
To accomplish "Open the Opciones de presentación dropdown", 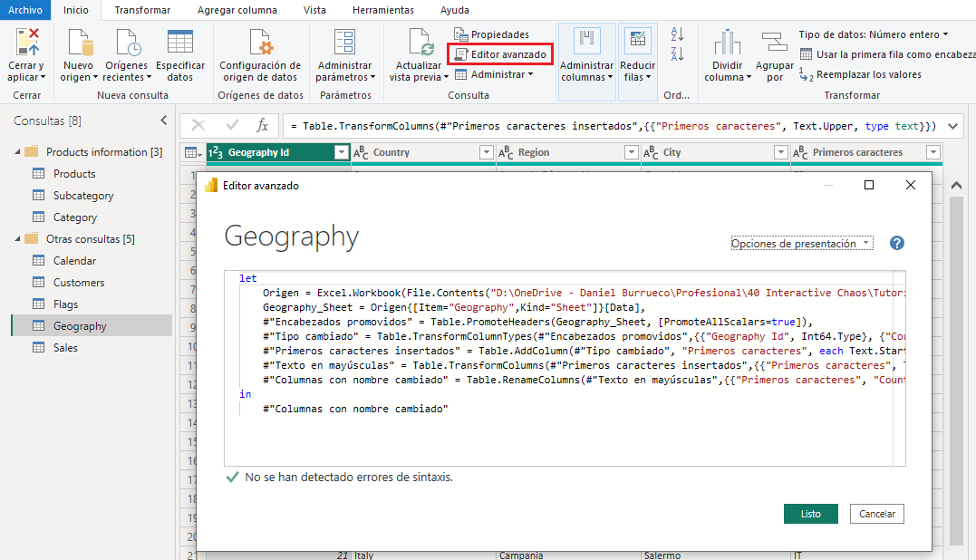I will point(801,244).
